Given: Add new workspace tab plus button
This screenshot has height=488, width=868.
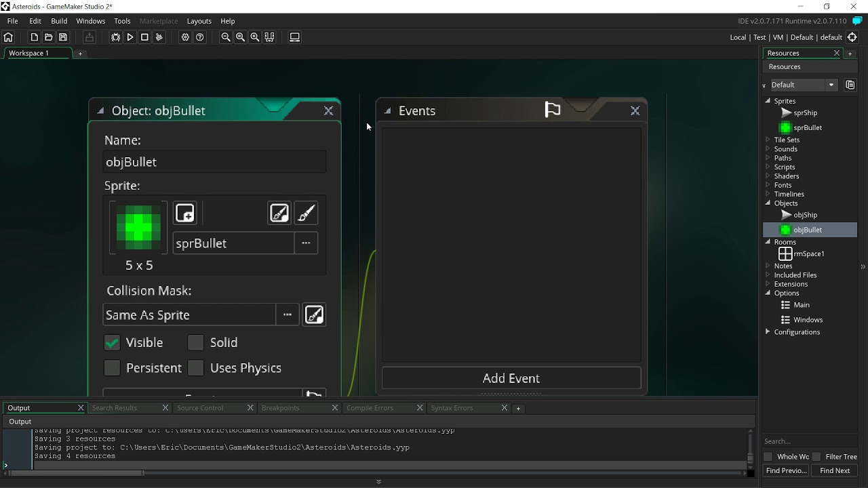Looking at the screenshot, I should (80, 53).
